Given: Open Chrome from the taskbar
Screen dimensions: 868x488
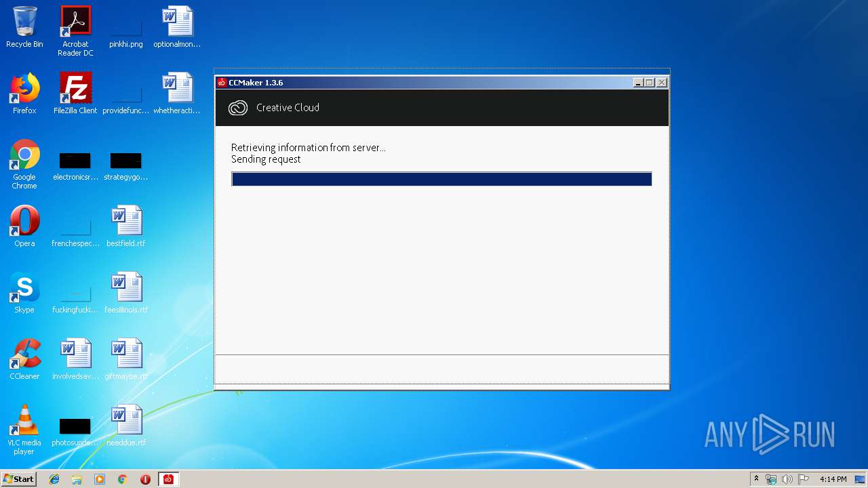Looking at the screenshot, I should click(123, 479).
